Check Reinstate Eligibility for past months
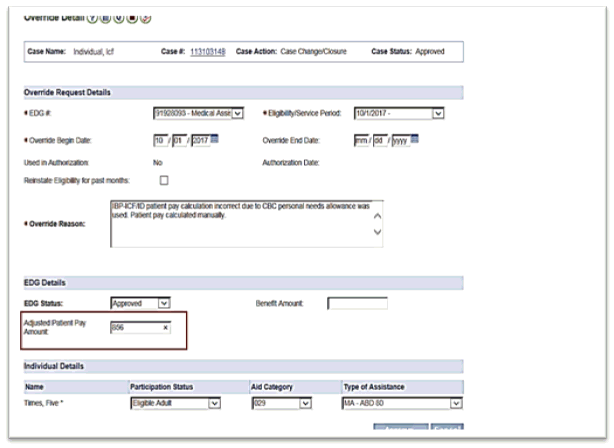The image size is (614, 448). [164, 180]
